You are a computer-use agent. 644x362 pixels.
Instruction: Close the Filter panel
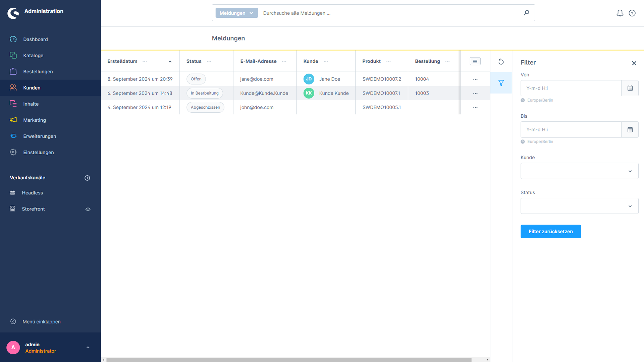634,63
